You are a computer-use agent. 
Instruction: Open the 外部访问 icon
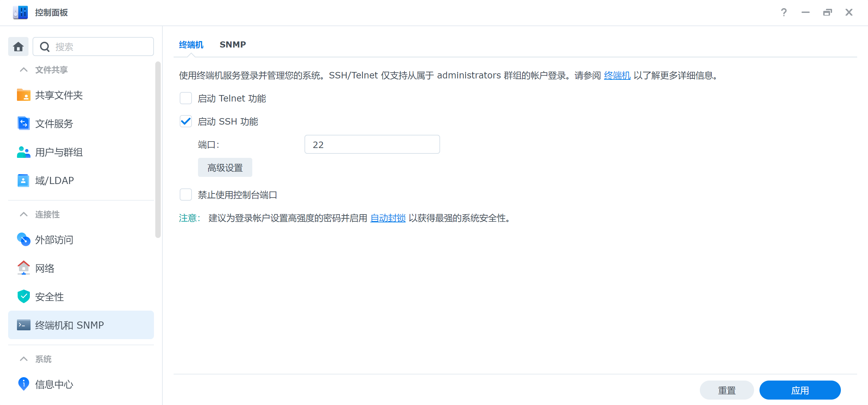click(x=23, y=240)
